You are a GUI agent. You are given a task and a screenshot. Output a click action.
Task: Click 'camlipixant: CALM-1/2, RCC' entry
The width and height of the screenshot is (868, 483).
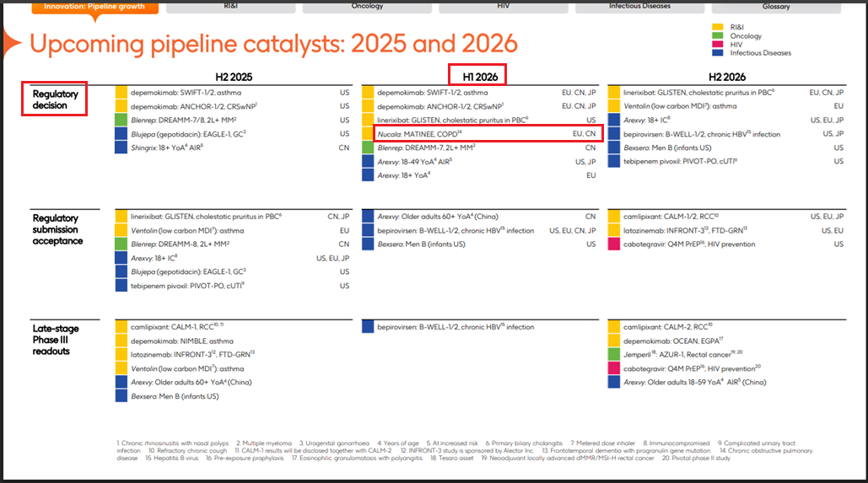pyautogui.click(x=671, y=217)
